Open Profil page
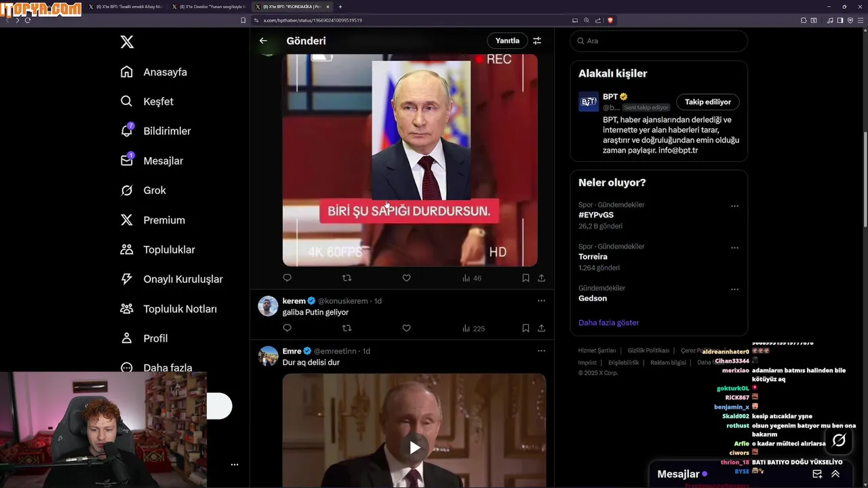868x488 pixels. coord(144,338)
